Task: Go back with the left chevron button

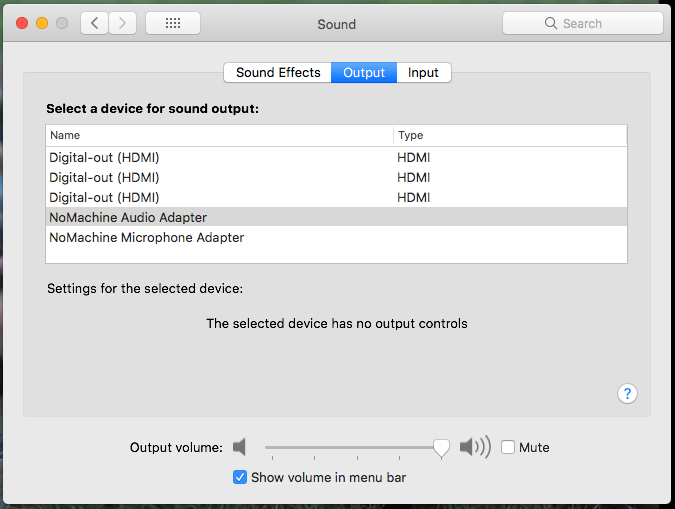Action: click(94, 23)
